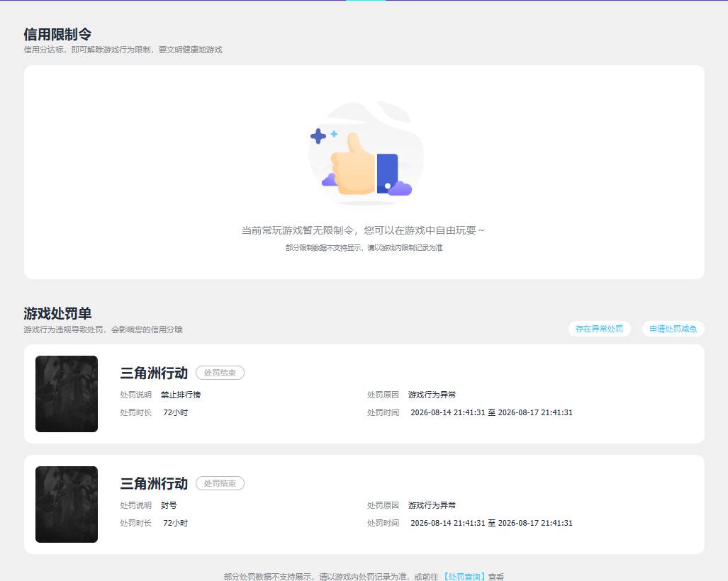Open the 申请处罚减免 button
The width and height of the screenshot is (728, 581).
(x=673, y=329)
